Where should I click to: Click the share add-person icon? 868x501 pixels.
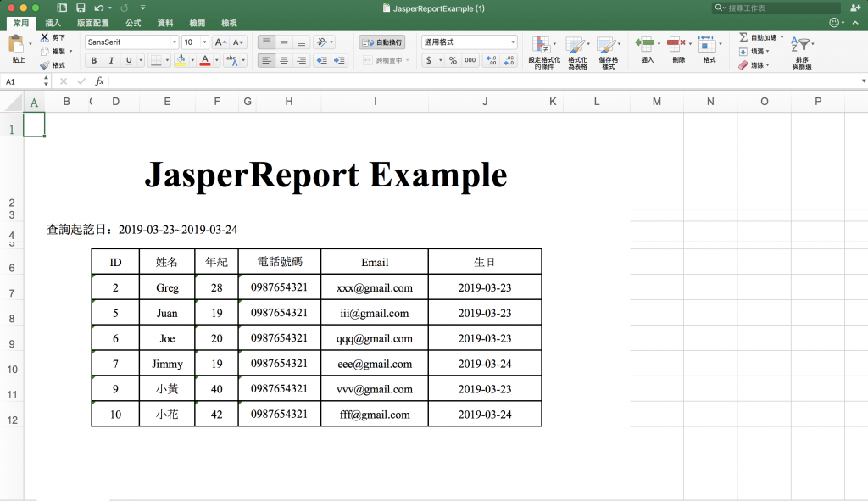coord(855,8)
